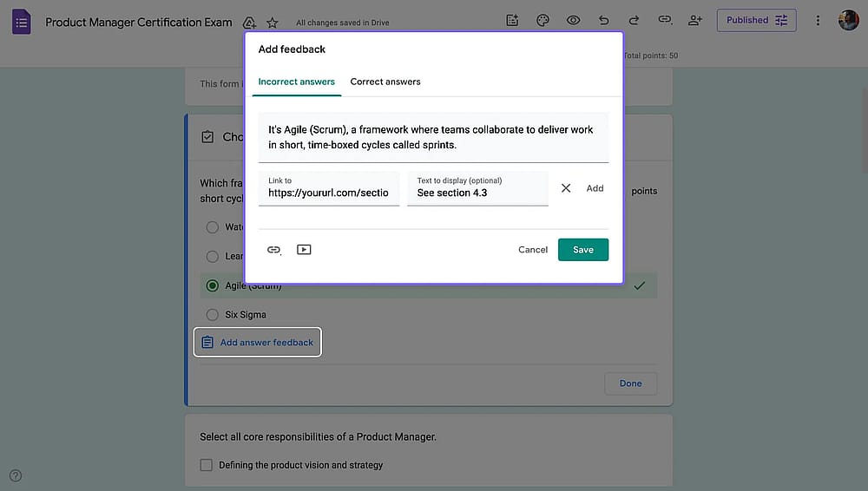Select the Lean radio option
This screenshot has height=491, width=868.
pos(212,256)
